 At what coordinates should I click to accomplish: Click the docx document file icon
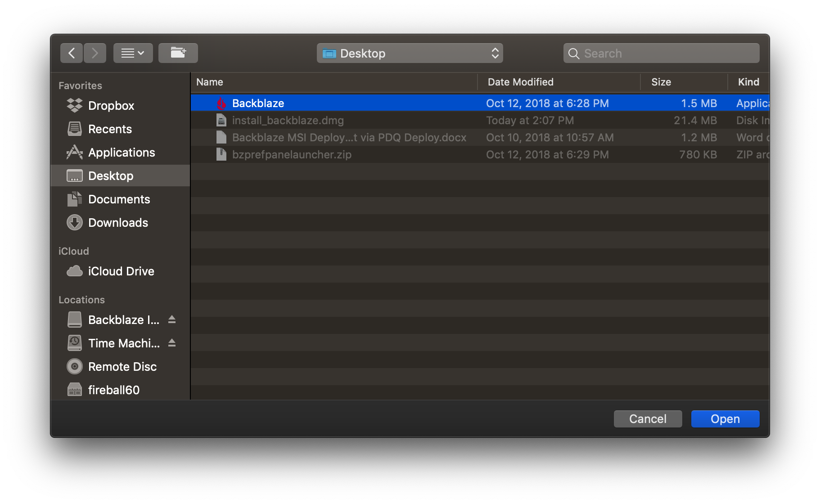click(221, 137)
